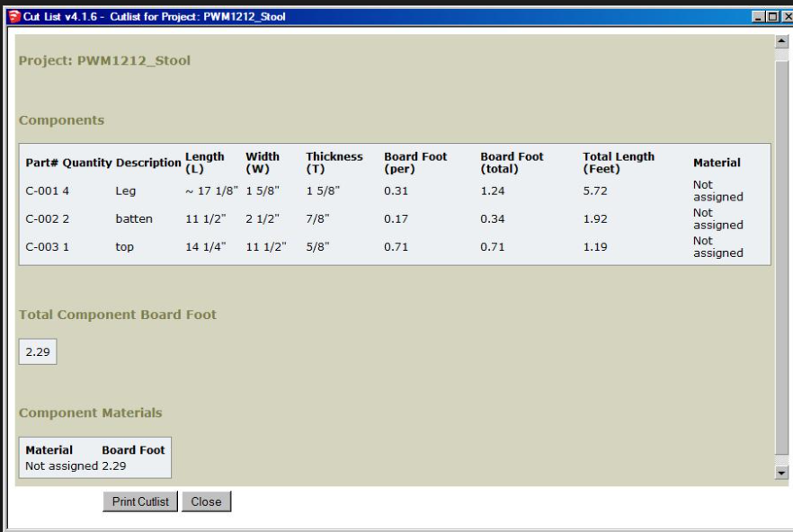793x532 pixels.
Task: Click the Leg length ~ 17 1/8"
Action: [x=211, y=191]
